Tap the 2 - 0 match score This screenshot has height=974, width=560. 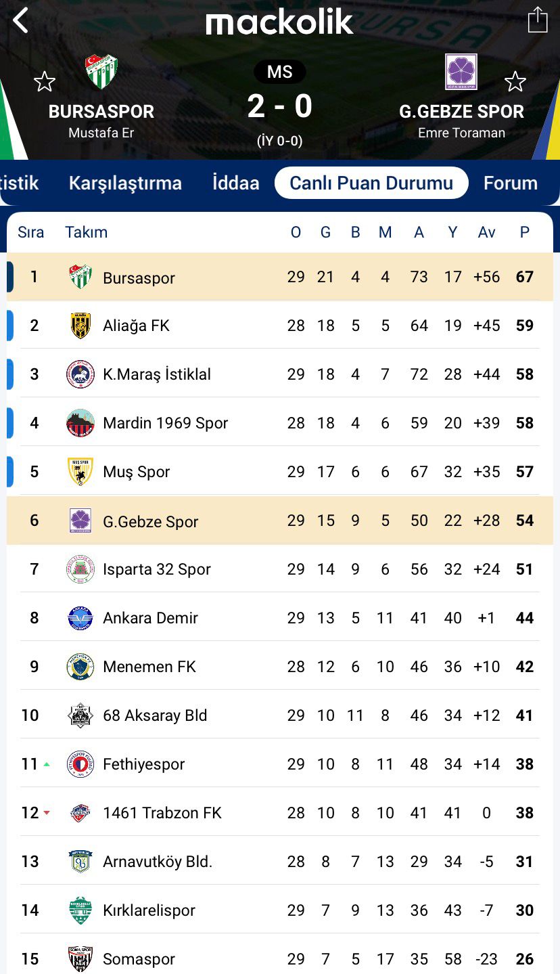(x=280, y=106)
